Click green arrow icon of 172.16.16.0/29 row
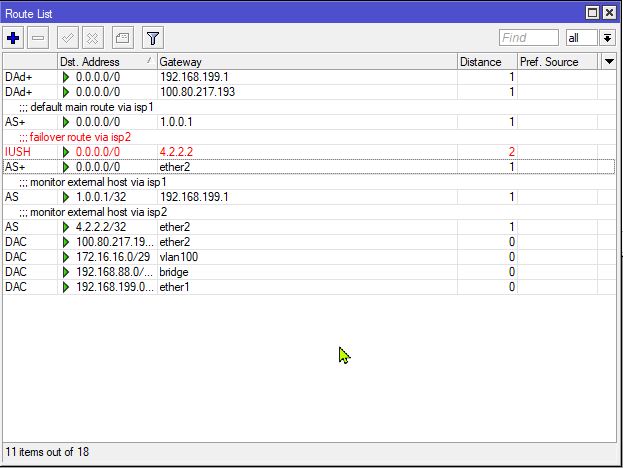 (66, 257)
